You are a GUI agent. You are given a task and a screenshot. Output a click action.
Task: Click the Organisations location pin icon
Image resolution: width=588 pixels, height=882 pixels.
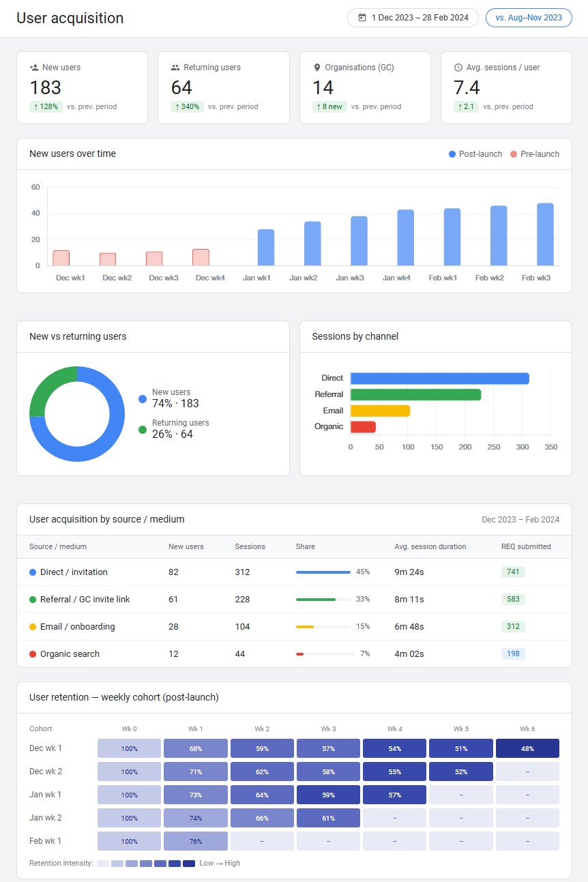317,68
